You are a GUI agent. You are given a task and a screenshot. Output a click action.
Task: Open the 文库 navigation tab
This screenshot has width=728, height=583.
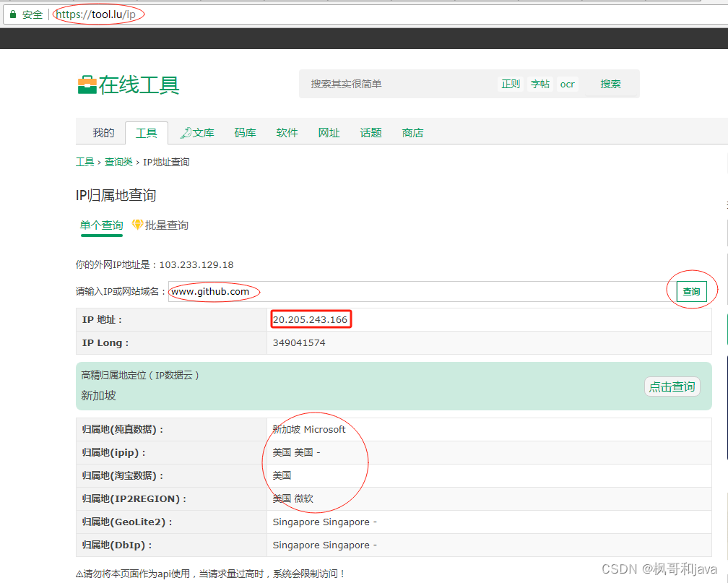(204, 133)
